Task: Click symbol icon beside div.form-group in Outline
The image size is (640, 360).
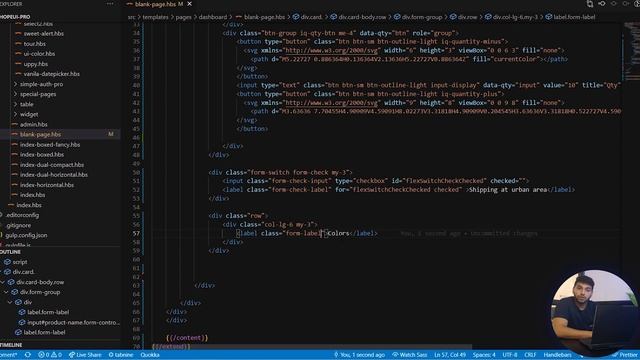Action: 15,292
